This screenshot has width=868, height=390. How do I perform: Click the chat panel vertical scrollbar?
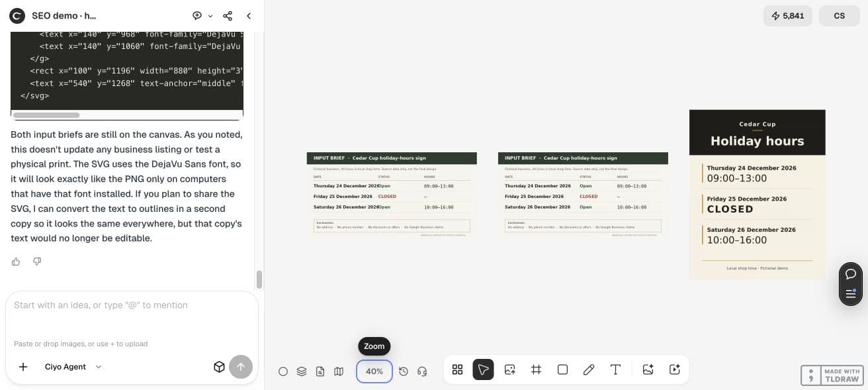pyautogui.click(x=259, y=279)
